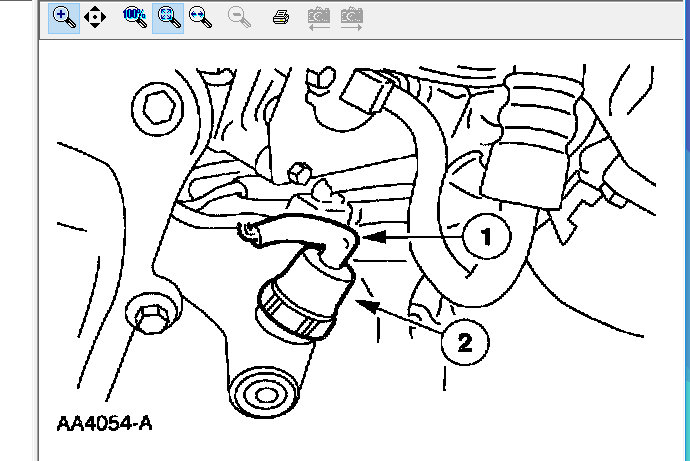Click callout number 1 in diagram
Screen dimensions: 690x461
[486, 236]
